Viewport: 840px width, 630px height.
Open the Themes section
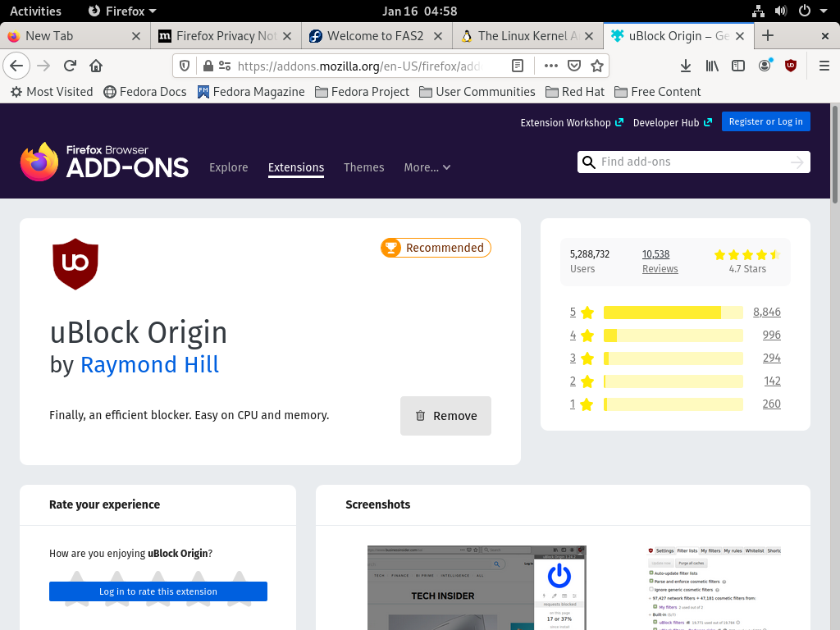pos(363,167)
